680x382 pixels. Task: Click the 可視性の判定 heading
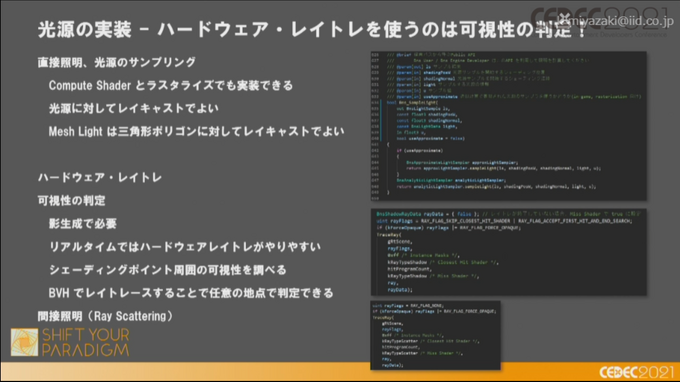[72, 200]
